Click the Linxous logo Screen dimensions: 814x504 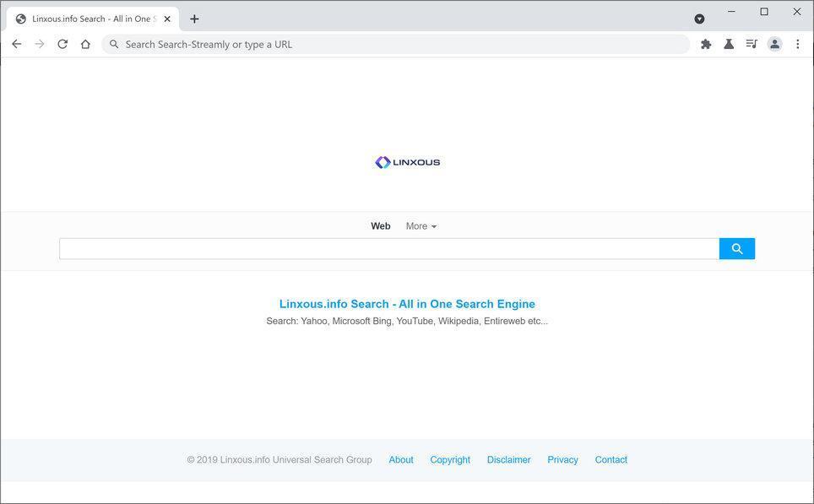(x=407, y=162)
